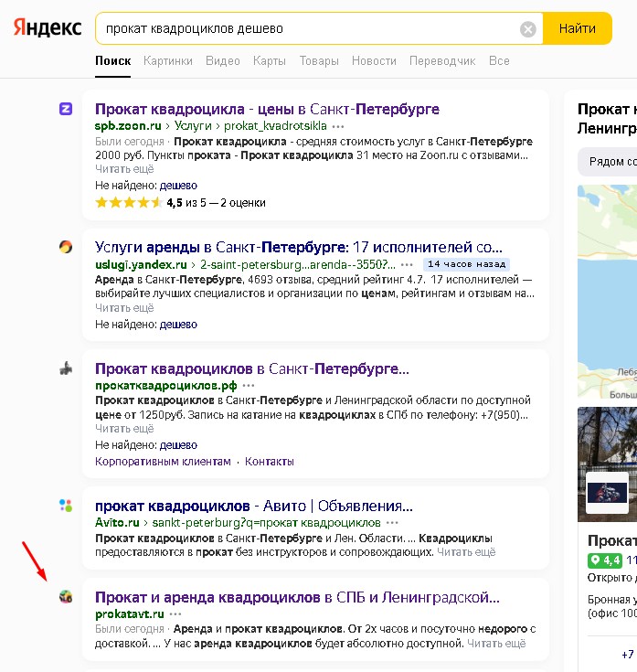637x672 pixels.
Task: Click 'дешево' in Zoon result's Не найдено
Action: point(178,186)
